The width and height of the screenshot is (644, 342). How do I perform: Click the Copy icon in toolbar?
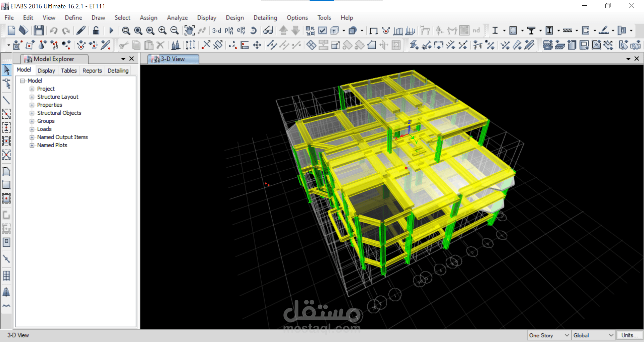click(137, 45)
